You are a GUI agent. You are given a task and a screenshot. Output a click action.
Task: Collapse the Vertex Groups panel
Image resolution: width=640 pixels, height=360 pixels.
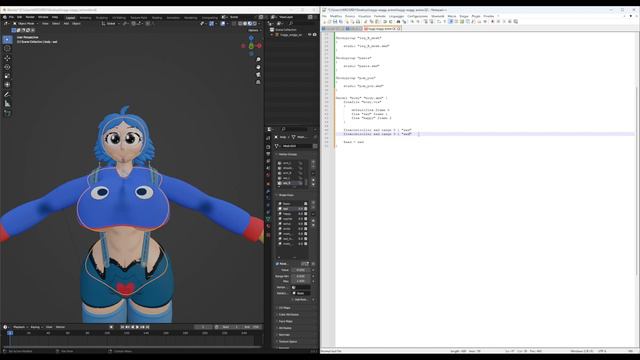(287, 154)
